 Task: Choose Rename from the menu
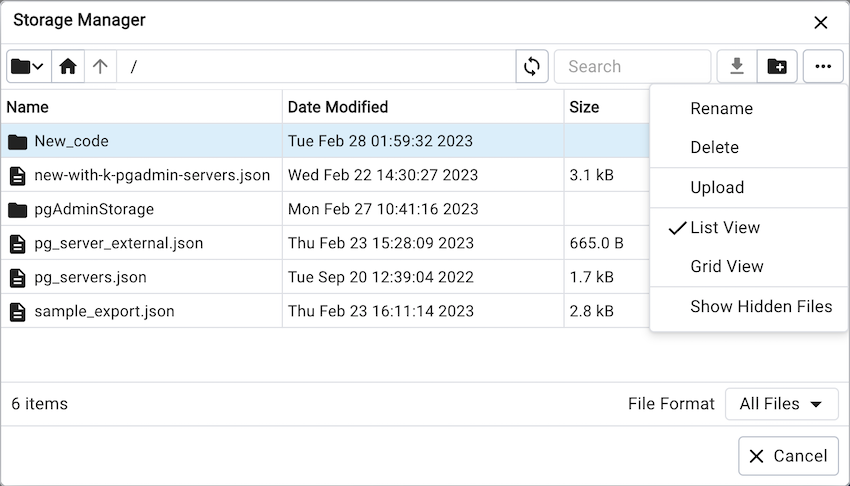(x=721, y=109)
